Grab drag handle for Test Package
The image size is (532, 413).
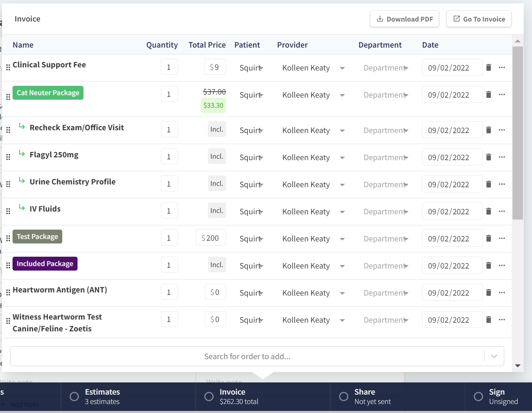tap(8, 238)
